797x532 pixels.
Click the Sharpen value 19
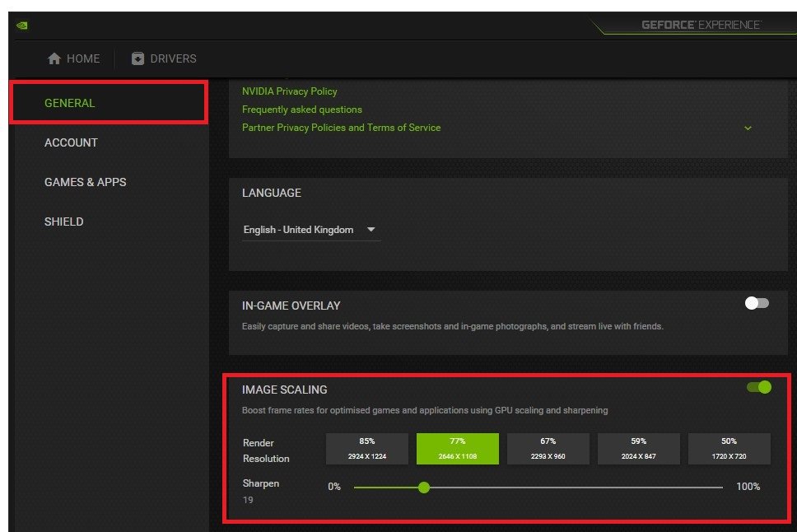pyautogui.click(x=248, y=500)
